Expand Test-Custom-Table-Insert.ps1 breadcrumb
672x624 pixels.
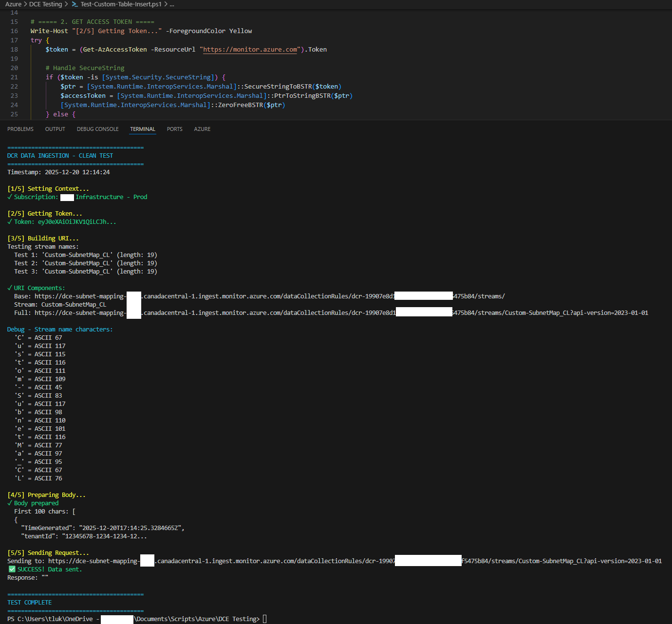click(x=121, y=4)
